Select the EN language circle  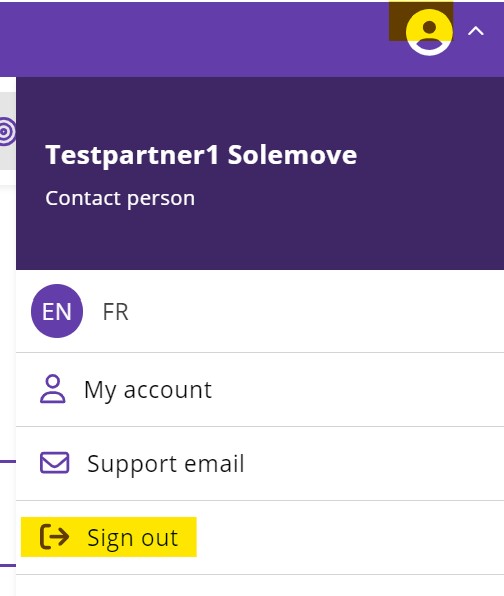tap(57, 311)
